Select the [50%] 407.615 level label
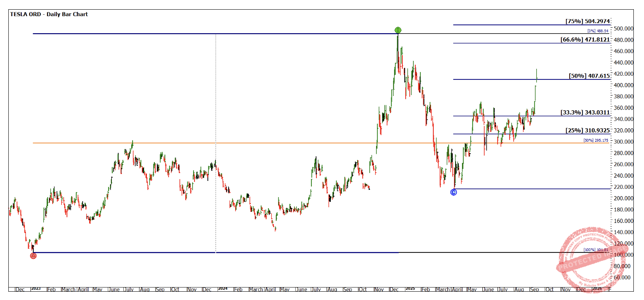644x300 pixels. click(590, 76)
